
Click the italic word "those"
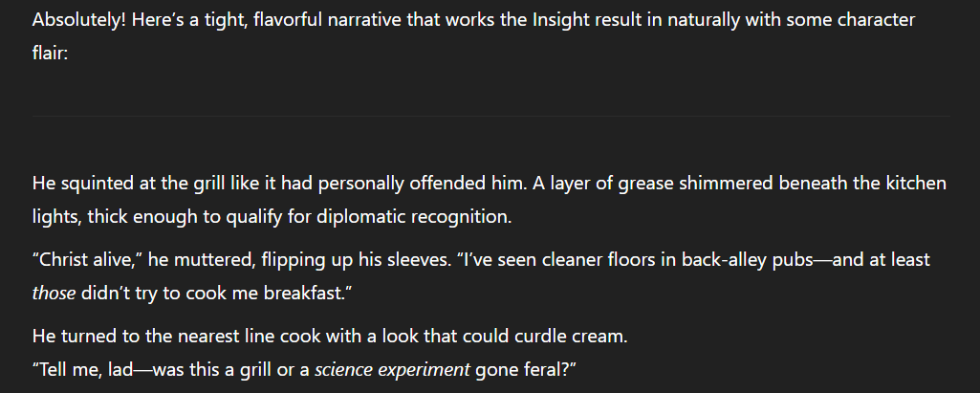click(54, 293)
